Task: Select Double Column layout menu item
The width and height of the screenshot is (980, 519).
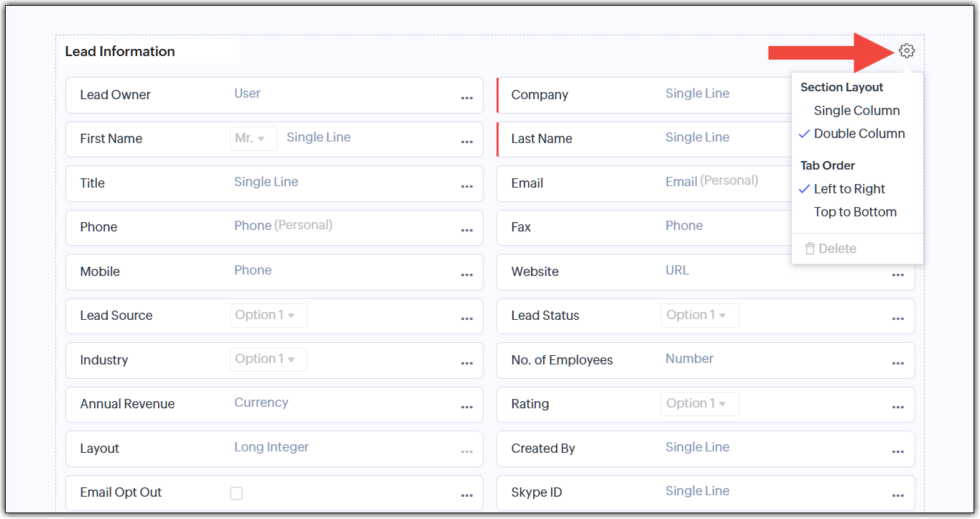Action: 859,134
